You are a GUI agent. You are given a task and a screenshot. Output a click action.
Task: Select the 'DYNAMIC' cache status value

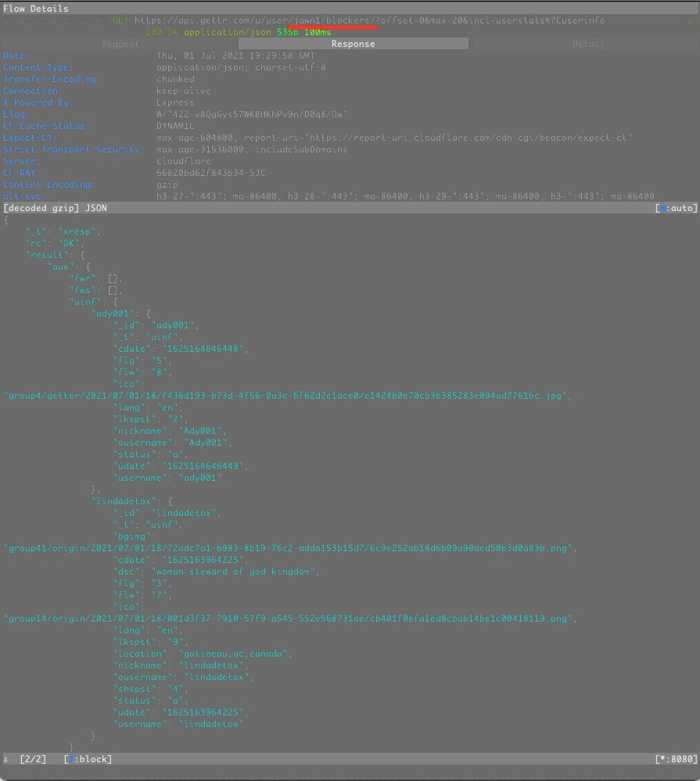pyautogui.click(x=175, y=126)
